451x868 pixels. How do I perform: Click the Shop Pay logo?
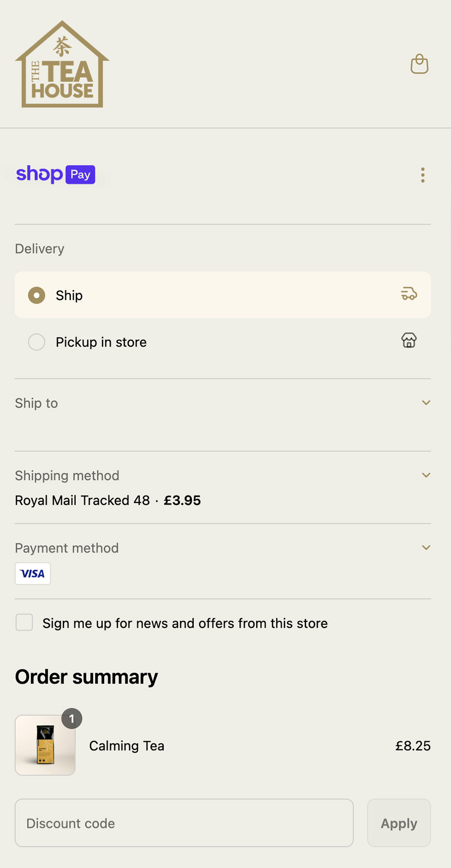coord(56,174)
